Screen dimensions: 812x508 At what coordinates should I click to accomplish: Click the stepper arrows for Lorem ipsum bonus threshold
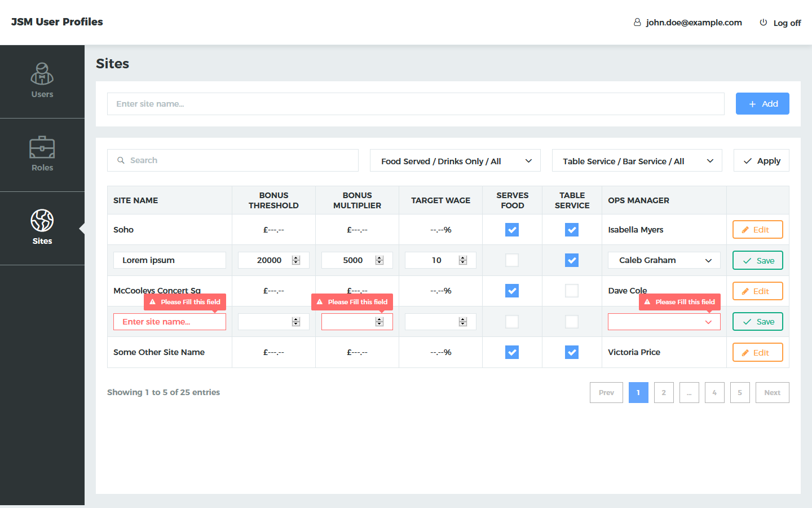(x=296, y=260)
